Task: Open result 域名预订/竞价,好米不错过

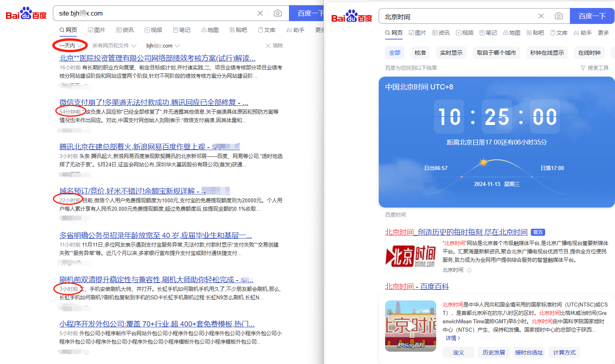Action: pos(144,191)
